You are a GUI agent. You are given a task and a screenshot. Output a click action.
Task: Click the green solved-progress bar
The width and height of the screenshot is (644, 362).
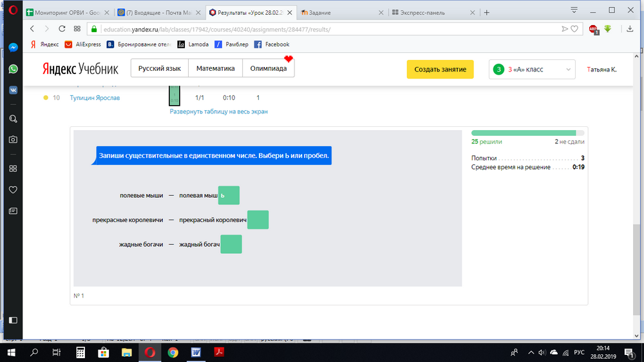pyautogui.click(x=523, y=133)
